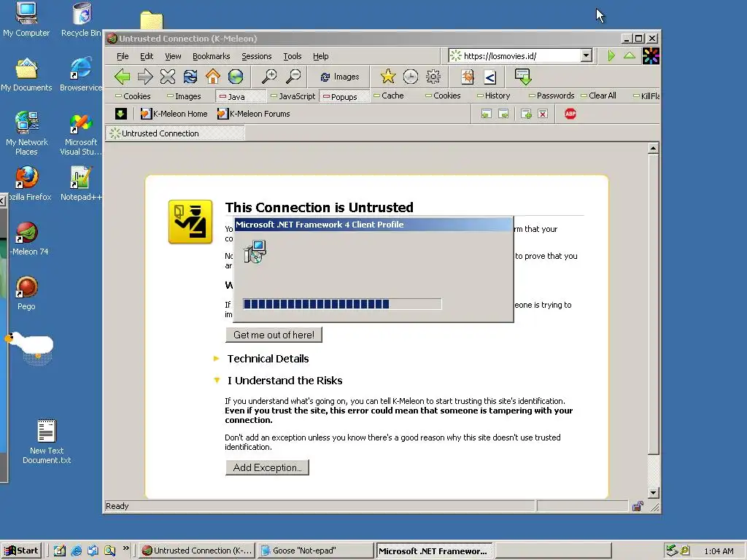
Task: Reload the page with the refresh icon
Action: point(190,76)
